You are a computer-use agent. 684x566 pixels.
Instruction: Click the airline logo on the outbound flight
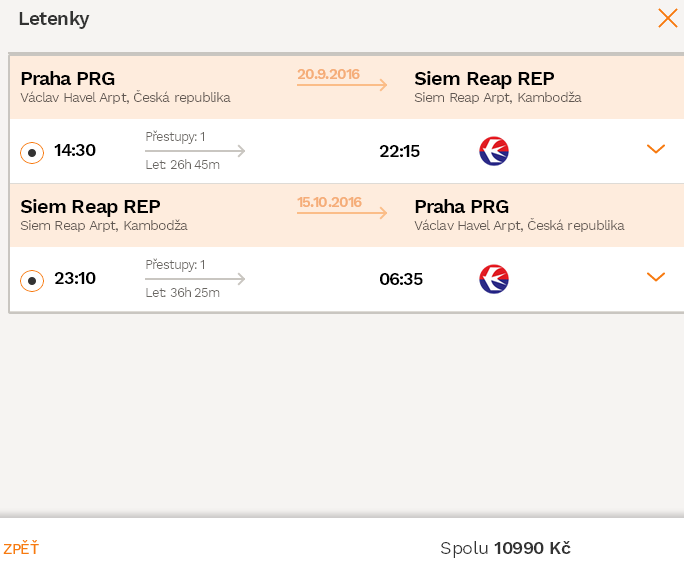(494, 151)
